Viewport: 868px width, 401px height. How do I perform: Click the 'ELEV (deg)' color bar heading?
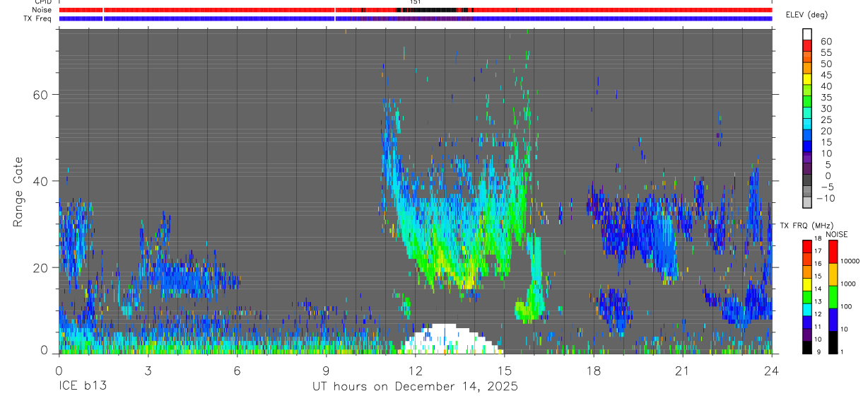click(807, 15)
